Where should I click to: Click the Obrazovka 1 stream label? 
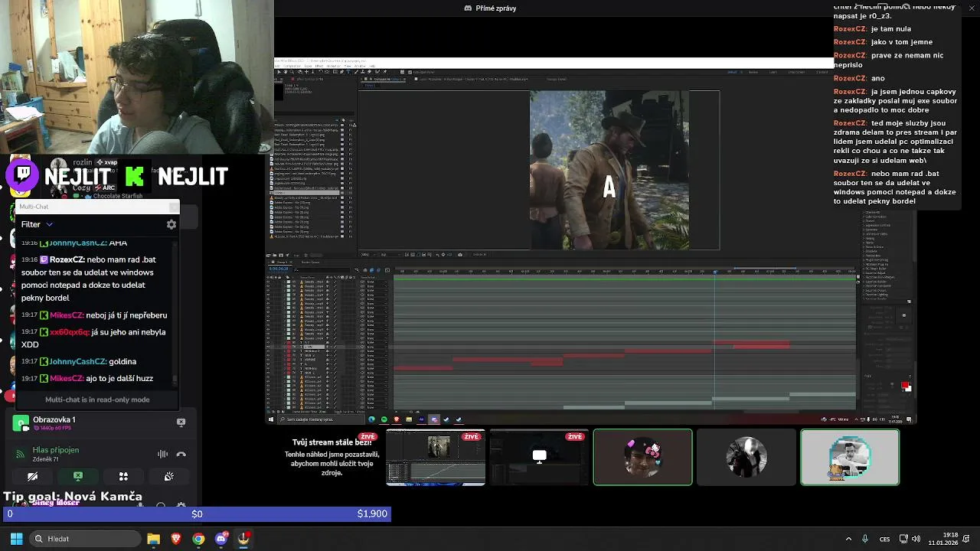click(54, 419)
